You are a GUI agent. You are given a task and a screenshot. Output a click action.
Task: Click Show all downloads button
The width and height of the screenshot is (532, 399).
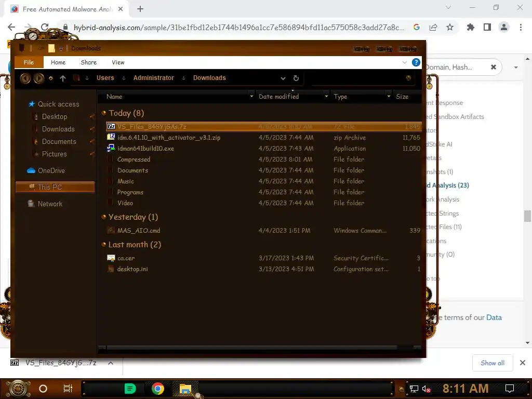pyautogui.click(x=493, y=363)
